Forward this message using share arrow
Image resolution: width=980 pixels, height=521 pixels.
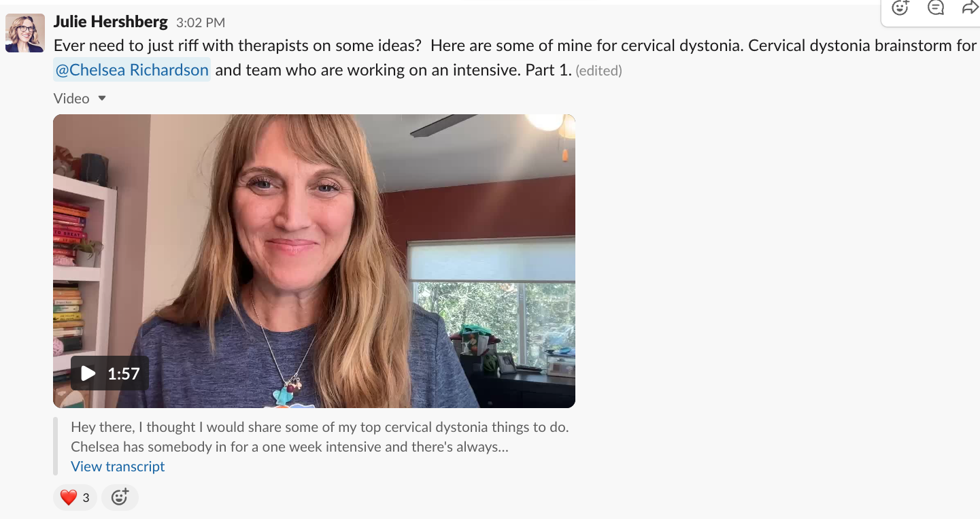click(970, 7)
